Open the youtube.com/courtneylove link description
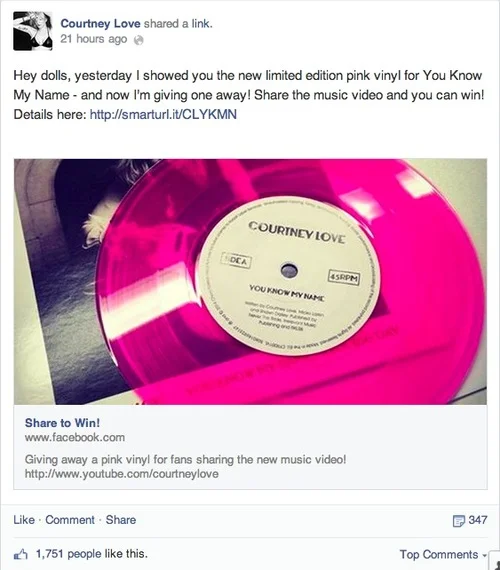This screenshot has width=500, height=570. pyautogui.click(x=122, y=474)
